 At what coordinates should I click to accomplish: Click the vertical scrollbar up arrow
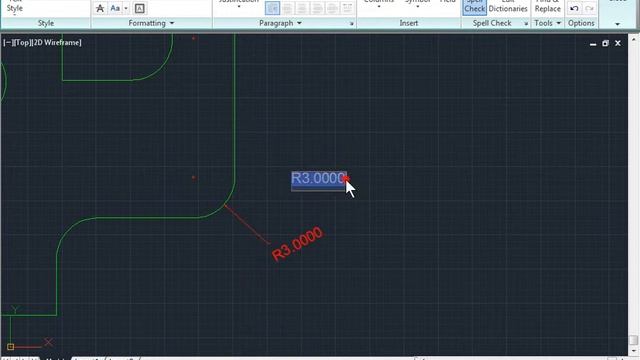[633, 40]
